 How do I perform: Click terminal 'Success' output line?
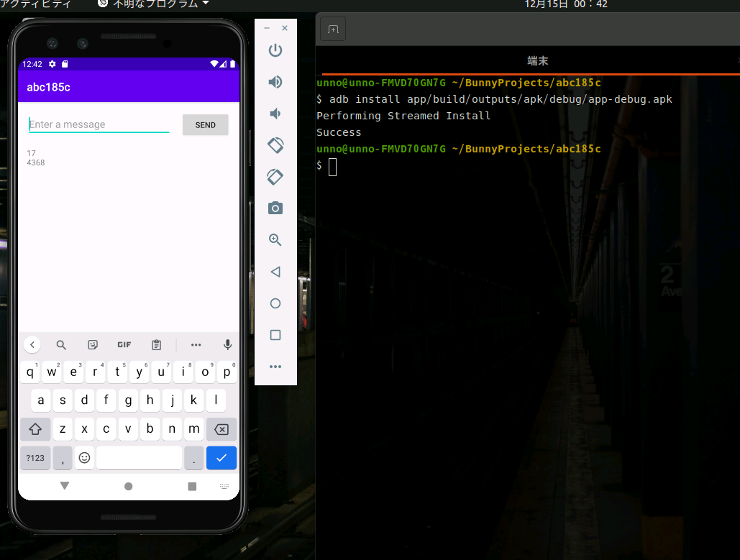pyautogui.click(x=339, y=132)
